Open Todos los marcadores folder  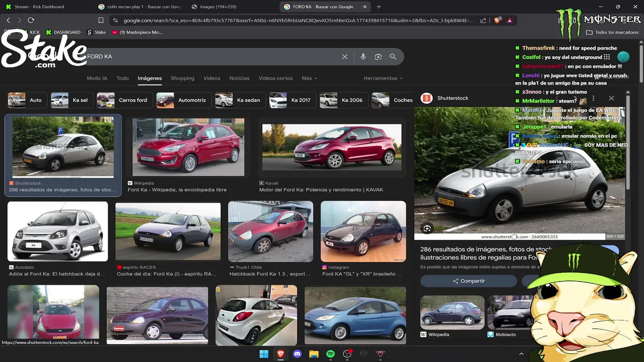pos(612,32)
